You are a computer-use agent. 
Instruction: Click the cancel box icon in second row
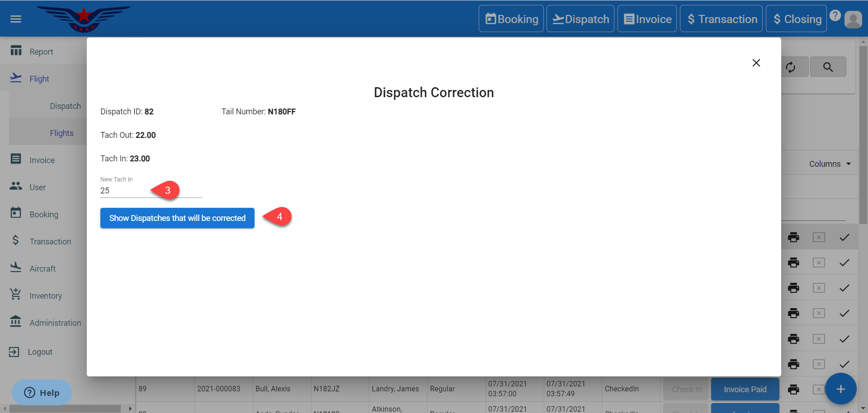[819, 263]
